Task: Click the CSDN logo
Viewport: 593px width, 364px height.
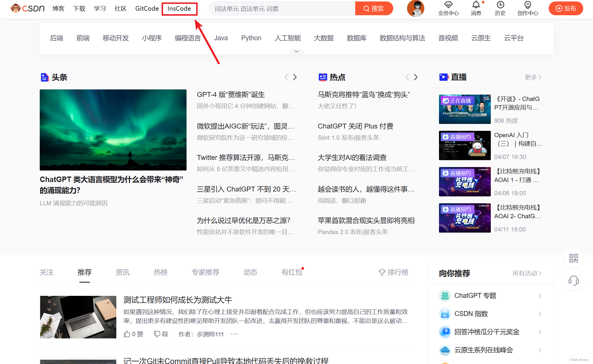Action: point(27,8)
